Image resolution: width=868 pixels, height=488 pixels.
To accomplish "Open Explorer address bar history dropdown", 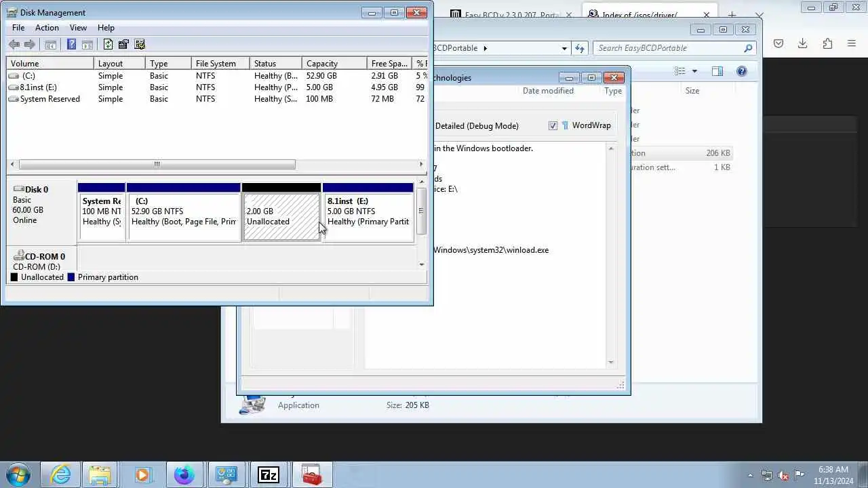I will point(564,48).
